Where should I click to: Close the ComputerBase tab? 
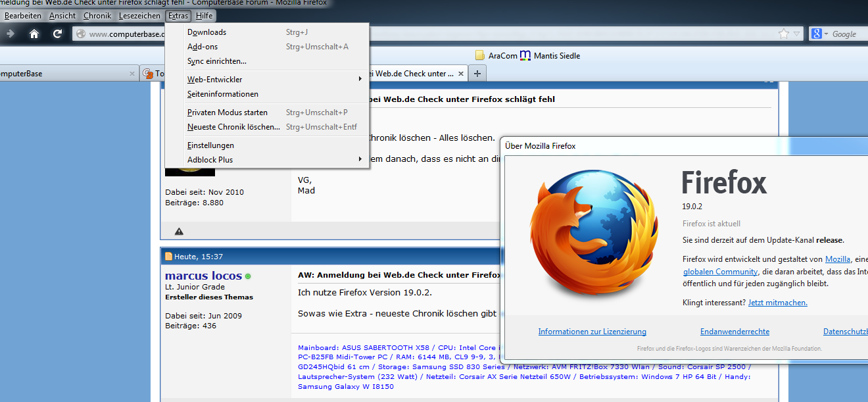131,74
